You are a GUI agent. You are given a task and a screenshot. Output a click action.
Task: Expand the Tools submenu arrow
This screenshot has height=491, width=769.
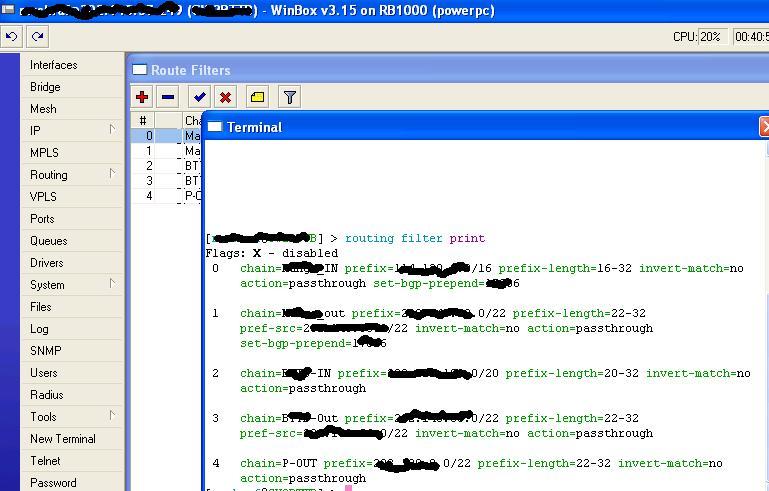(x=112, y=415)
